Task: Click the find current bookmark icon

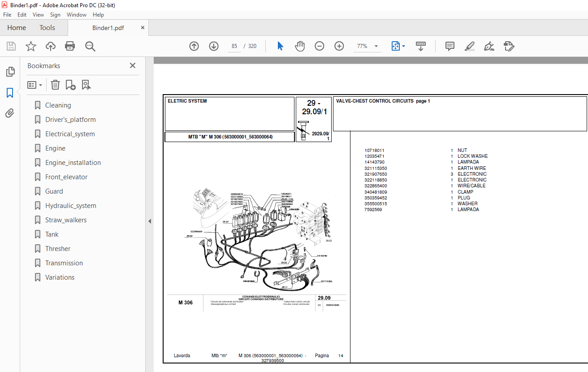Action: (86, 85)
